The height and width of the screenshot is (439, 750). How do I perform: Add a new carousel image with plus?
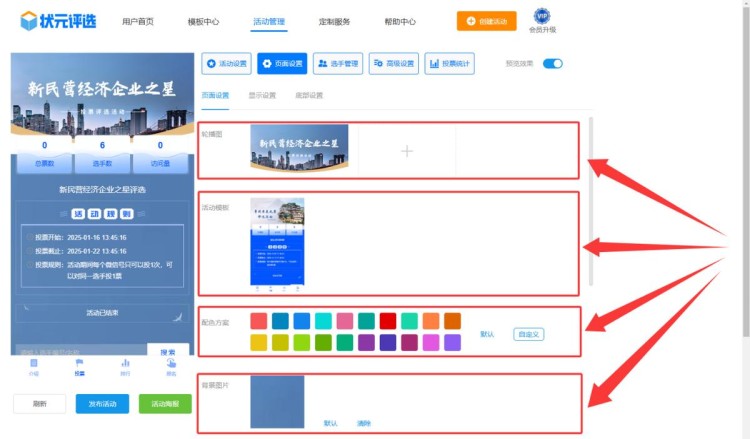(406, 151)
